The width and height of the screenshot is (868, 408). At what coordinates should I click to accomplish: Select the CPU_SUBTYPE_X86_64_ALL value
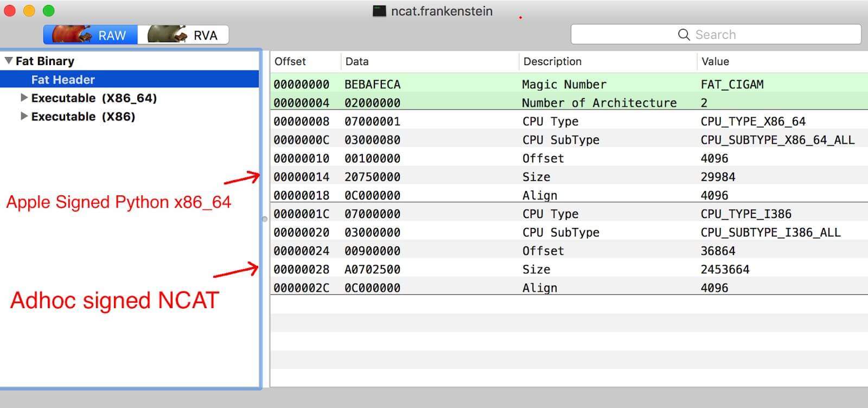[777, 140]
